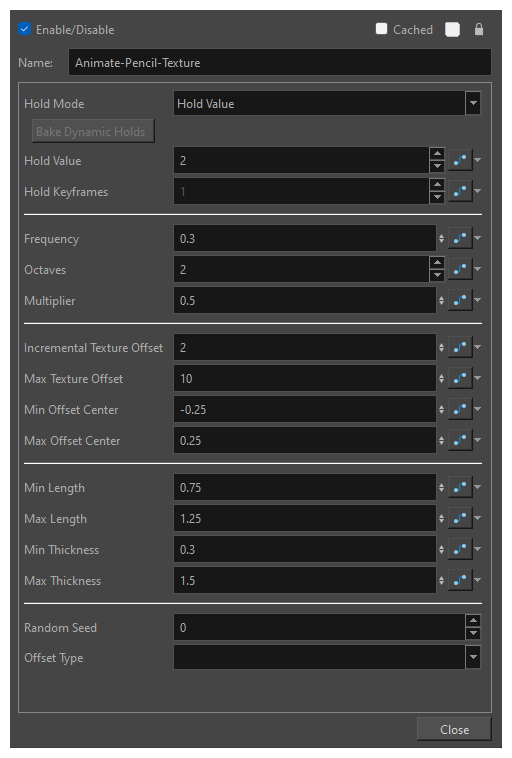Expand the Offset Type dropdown
Screen dimensions: 512x758
473,657
